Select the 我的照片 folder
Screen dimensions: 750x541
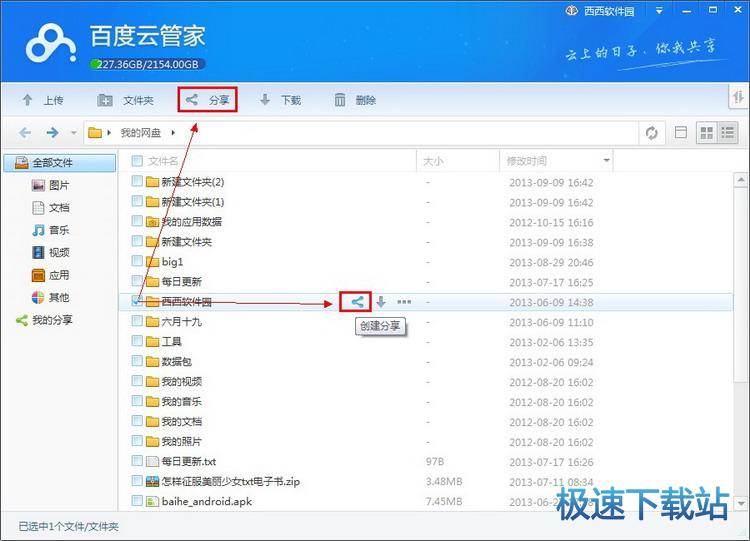click(x=182, y=442)
